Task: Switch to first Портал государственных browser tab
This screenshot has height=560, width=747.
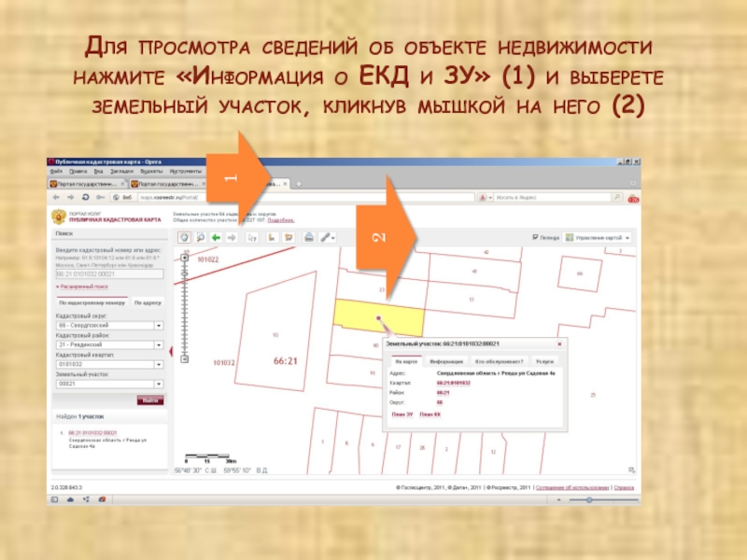Action: pos(87,184)
